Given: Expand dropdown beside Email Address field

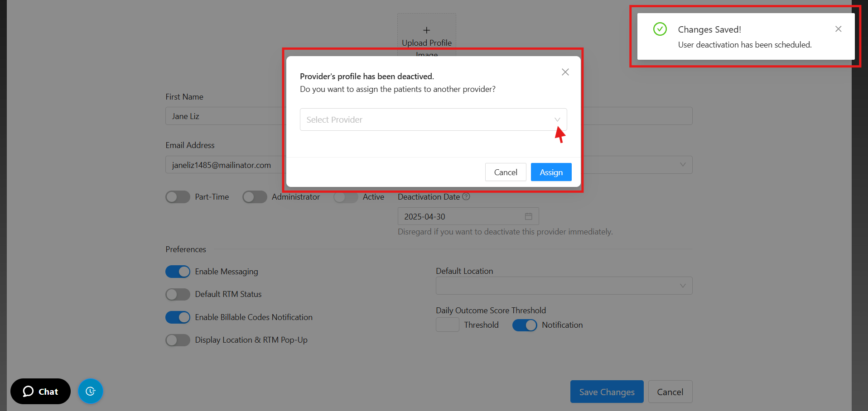Looking at the screenshot, I should 682,165.
